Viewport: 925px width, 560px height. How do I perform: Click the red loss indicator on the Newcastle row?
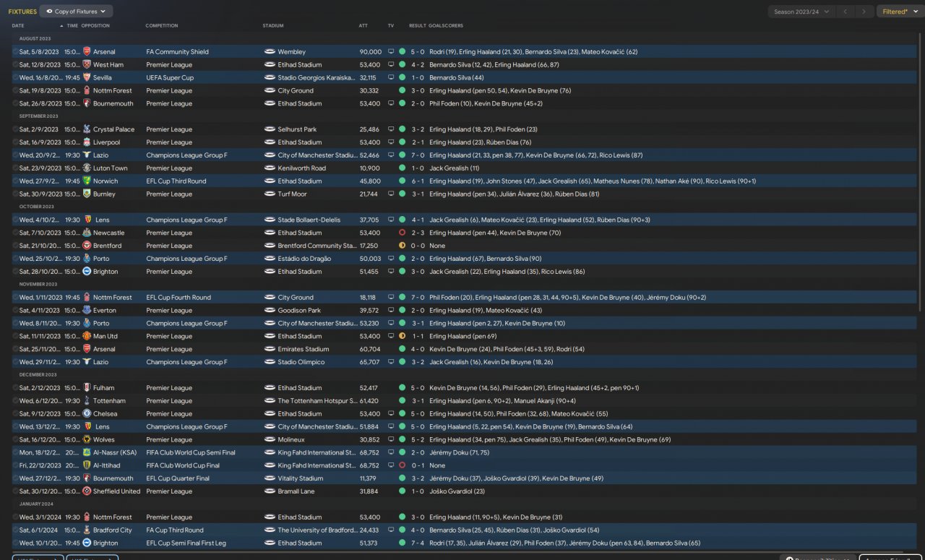(x=402, y=233)
